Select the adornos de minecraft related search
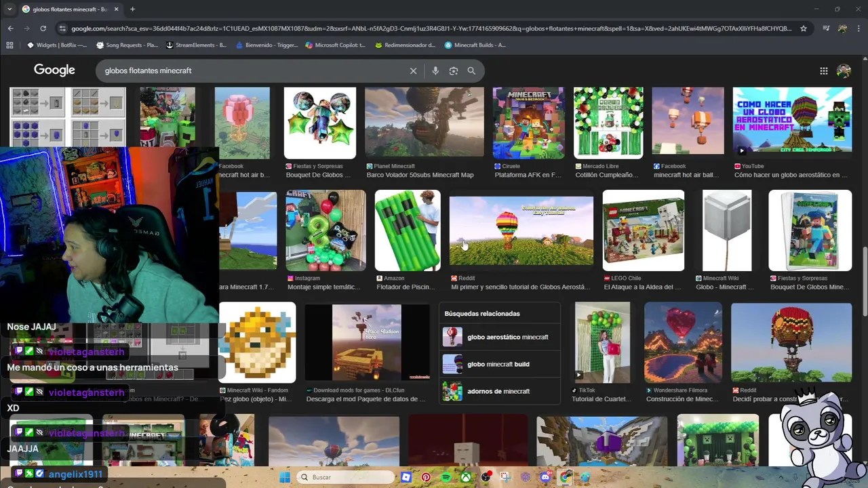Image resolution: width=868 pixels, height=488 pixels. pos(500,391)
